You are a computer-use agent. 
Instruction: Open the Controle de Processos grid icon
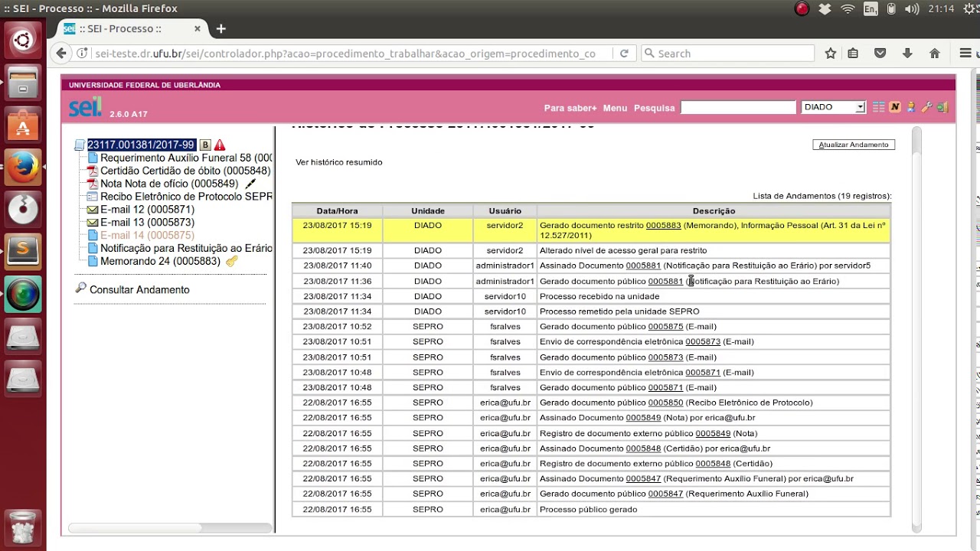click(x=879, y=107)
